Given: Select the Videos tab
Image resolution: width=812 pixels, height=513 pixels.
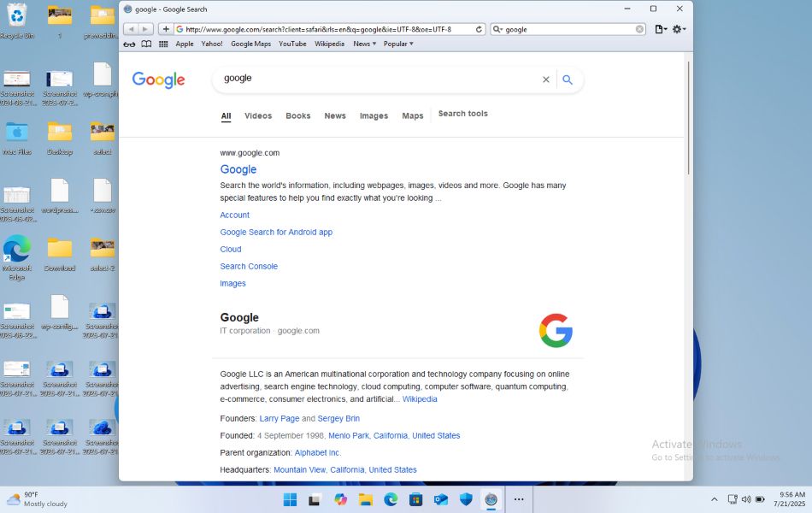Looking at the screenshot, I should pyautogui.click(x=257, y=115).
